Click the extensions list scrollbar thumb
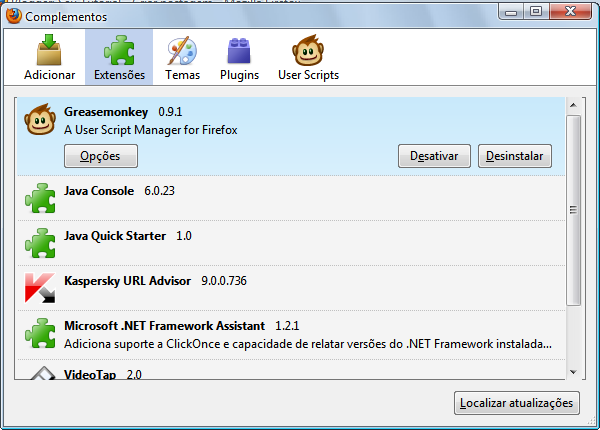600x430 pixels. (573, 210)
